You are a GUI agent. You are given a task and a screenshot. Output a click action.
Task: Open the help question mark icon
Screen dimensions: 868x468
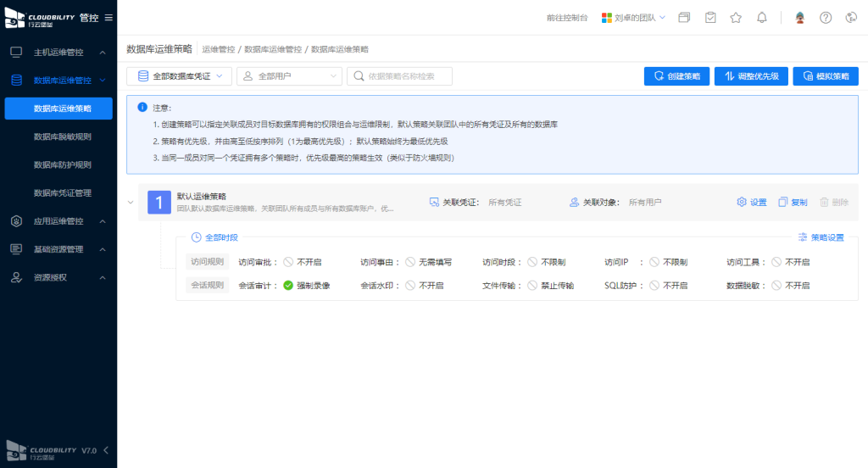[826, 18]
